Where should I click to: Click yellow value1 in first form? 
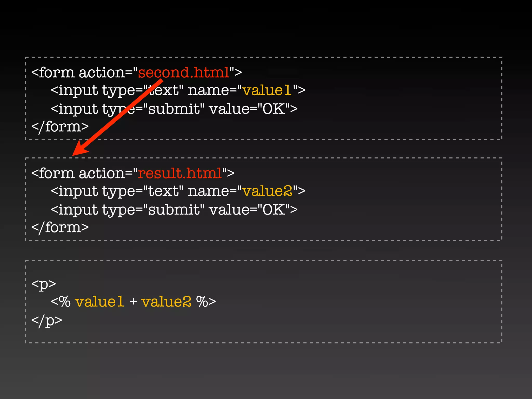click(x=267, y=90)
